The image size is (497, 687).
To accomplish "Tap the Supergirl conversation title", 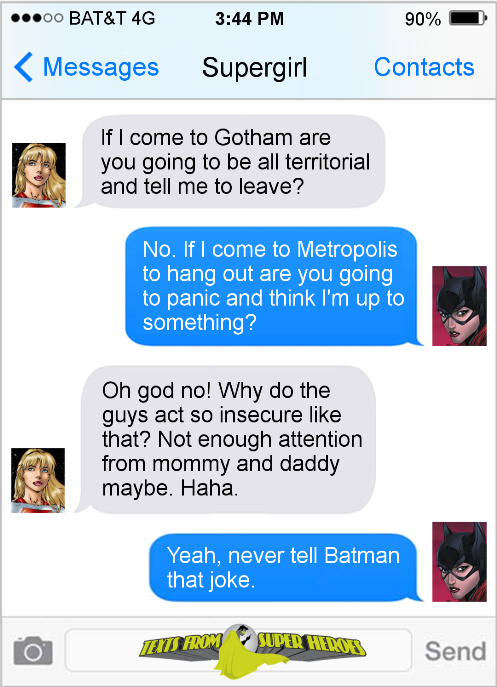I will 255,68.
